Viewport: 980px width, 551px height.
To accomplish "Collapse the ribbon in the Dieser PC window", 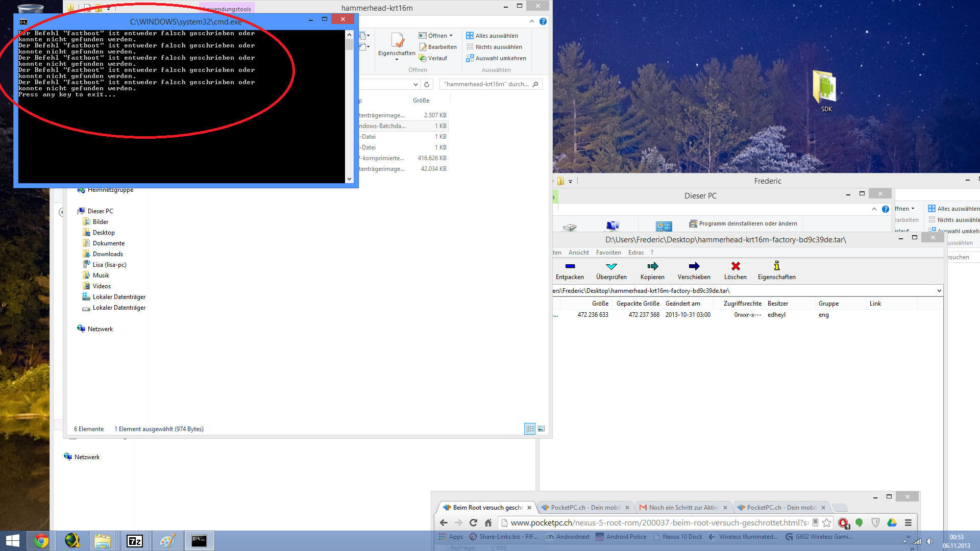I will [874, 209].
